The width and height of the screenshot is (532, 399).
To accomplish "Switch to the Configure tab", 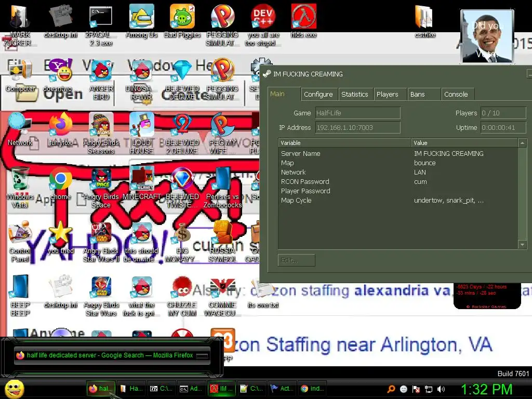I will [x=318, y=95].
